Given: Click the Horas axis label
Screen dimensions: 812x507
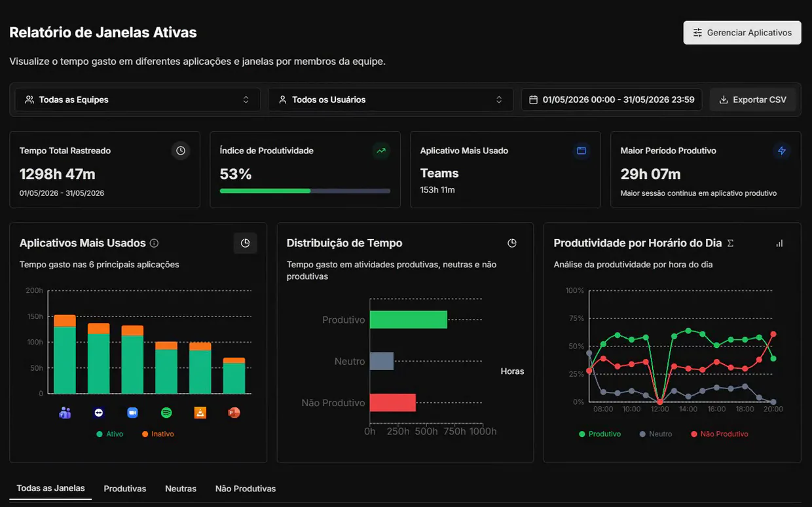Looking at the screenshot, I should point(512,371).
